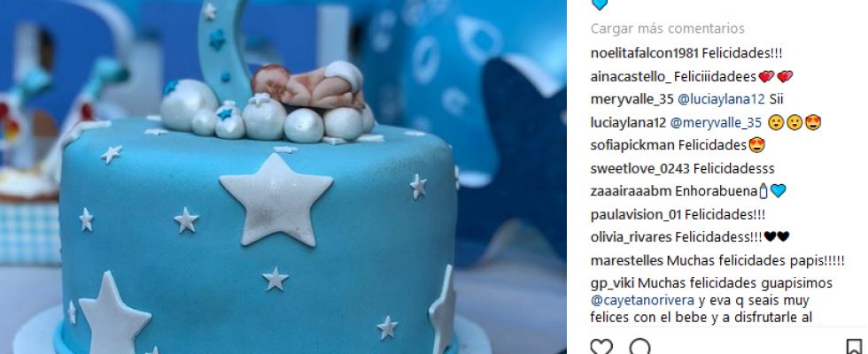Select the blue star cake photo

click(x=283, y=177)
